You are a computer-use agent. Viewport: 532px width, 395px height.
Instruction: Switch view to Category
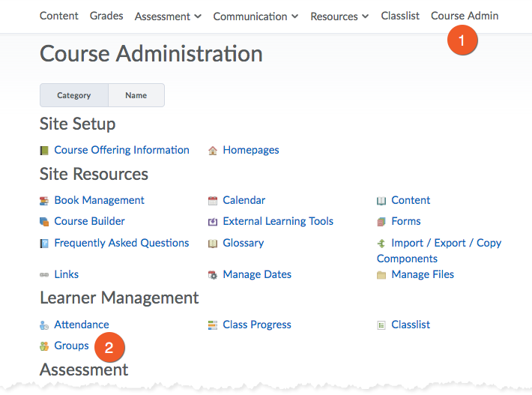pyautogui.click(x=74, y=95)
